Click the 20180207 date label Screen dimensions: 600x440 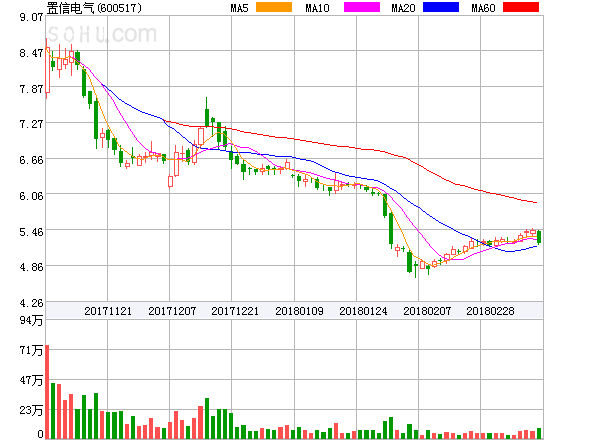tap(427, 311)
